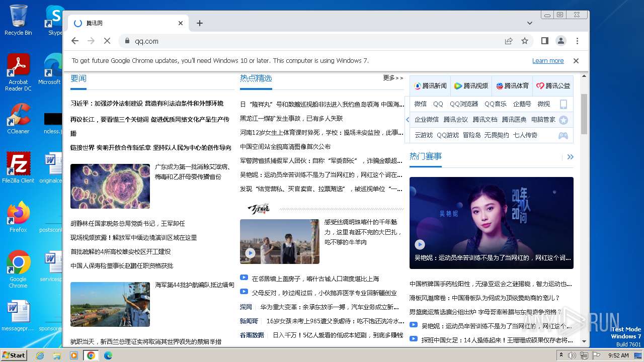Open the QQ音乐 link

[496, 104]
